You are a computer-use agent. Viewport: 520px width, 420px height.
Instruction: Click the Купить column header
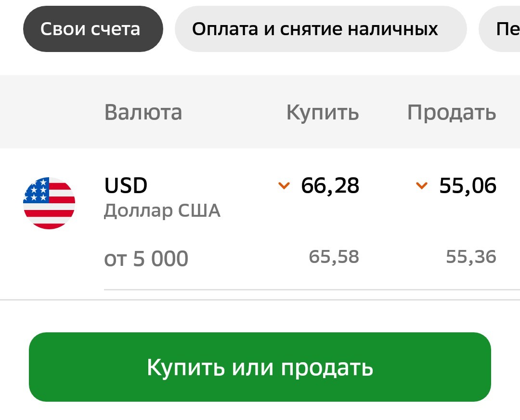click(323, 113)
